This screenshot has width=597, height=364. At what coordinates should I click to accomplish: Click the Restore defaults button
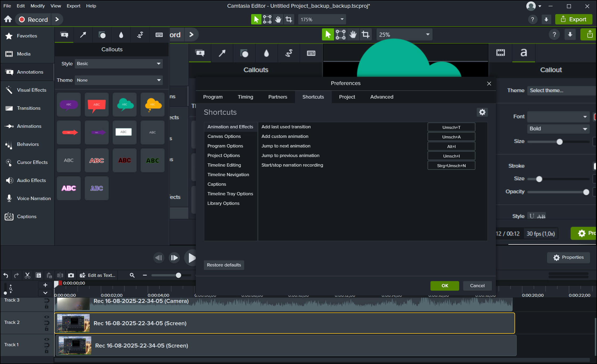[224, 265]
